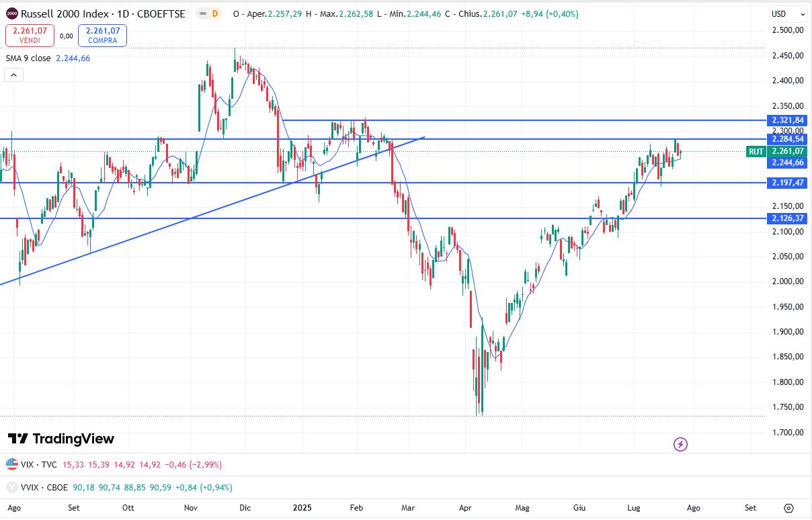Click the COMPRA buy button
This screenshot has height=520, width=812.
point(102,36)
